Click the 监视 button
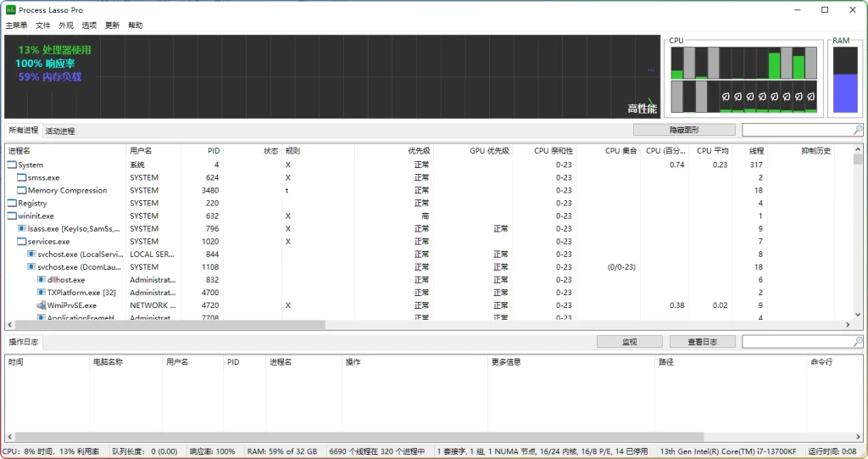Image resolution: width=868 pixels, height=459 pixels. [630, 342]
